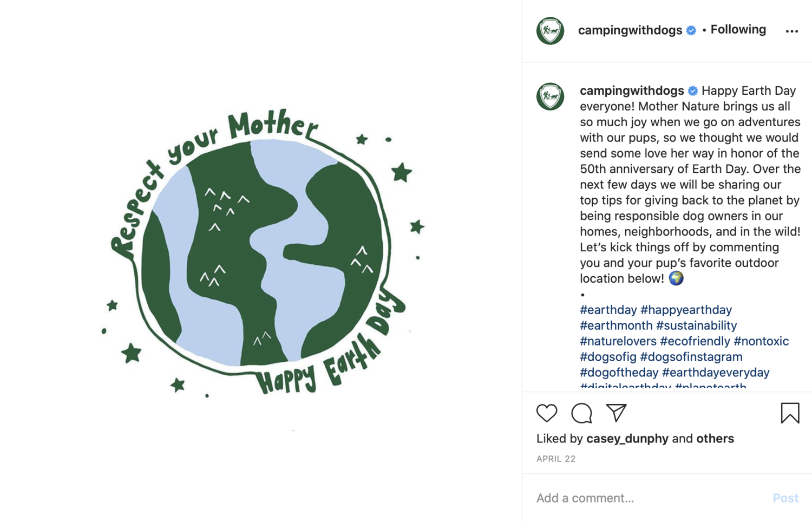Open the #ecofriendly hashtag
The height and width of the screenshot is (521, 812).
point(695,341)
